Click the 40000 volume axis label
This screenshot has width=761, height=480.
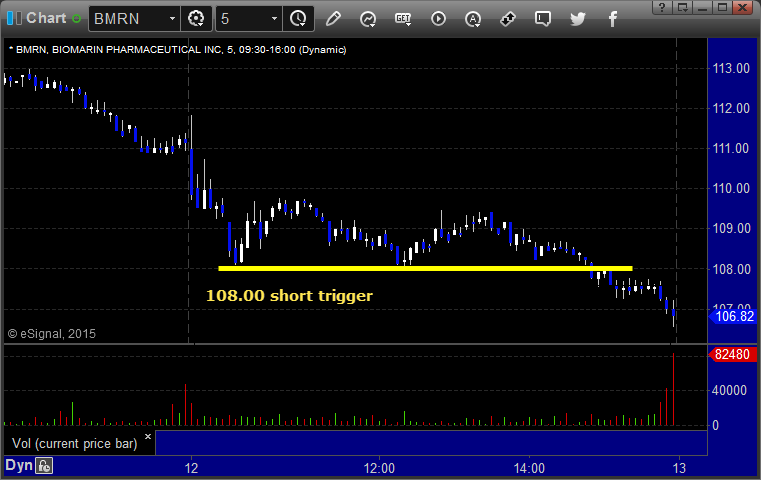pyautogui.click(x=729, y=390)
